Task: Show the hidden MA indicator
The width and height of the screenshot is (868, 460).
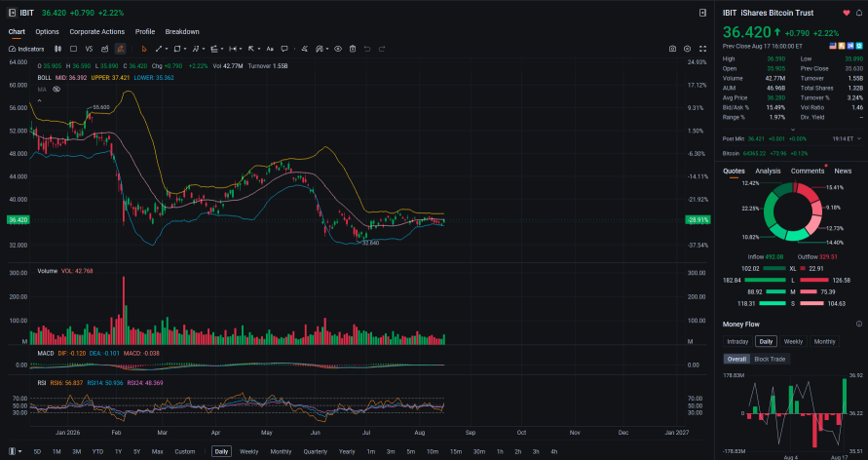Action: [x=56, y=89]
